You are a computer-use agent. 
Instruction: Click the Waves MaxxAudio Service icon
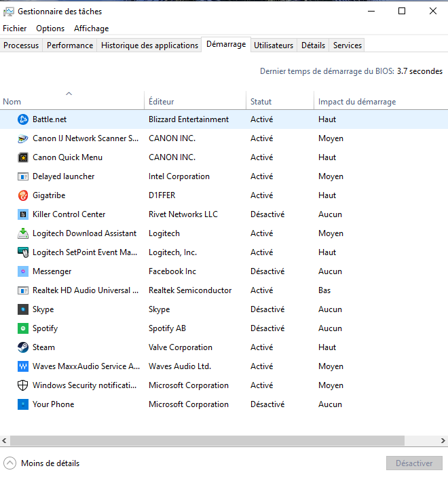23,366
